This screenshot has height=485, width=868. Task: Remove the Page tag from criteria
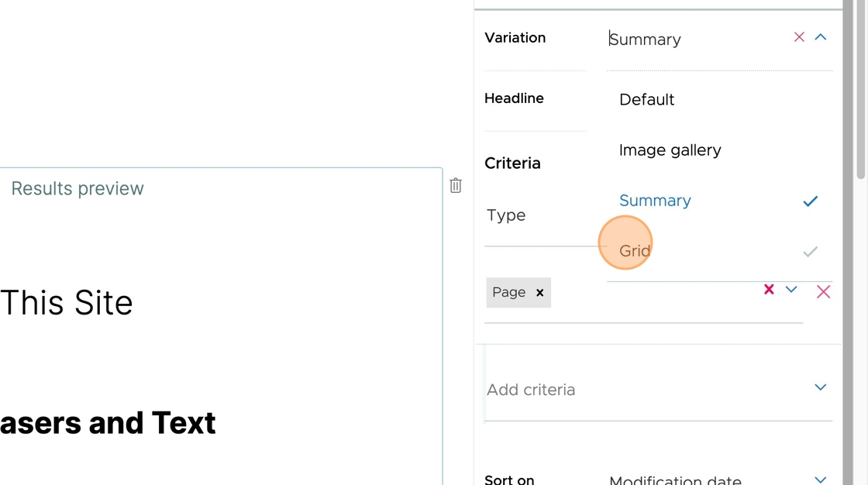(x=539, y=293)
